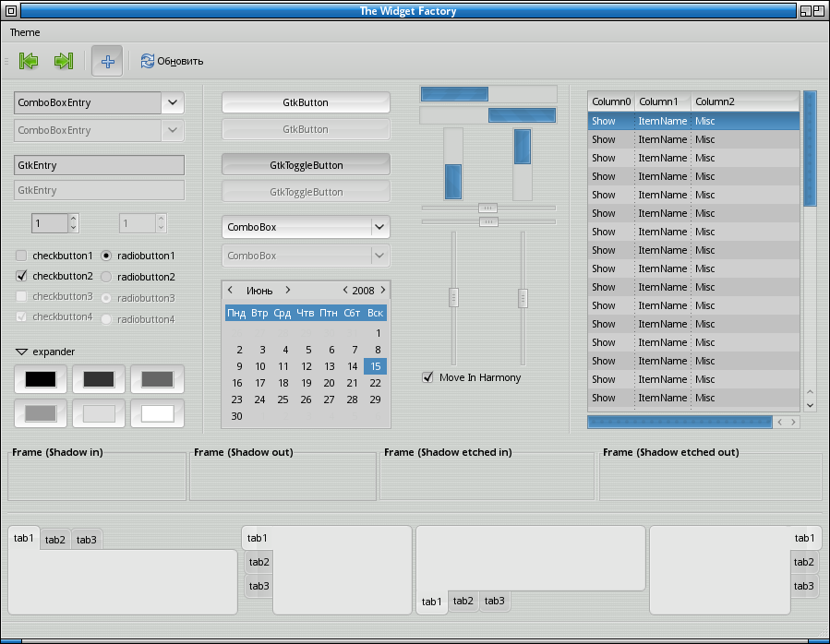The width and height of the screenshot is (830, 644).
Task: Increase the enabled spin button value
Action: pyautogui.click(x=74, y=218)
